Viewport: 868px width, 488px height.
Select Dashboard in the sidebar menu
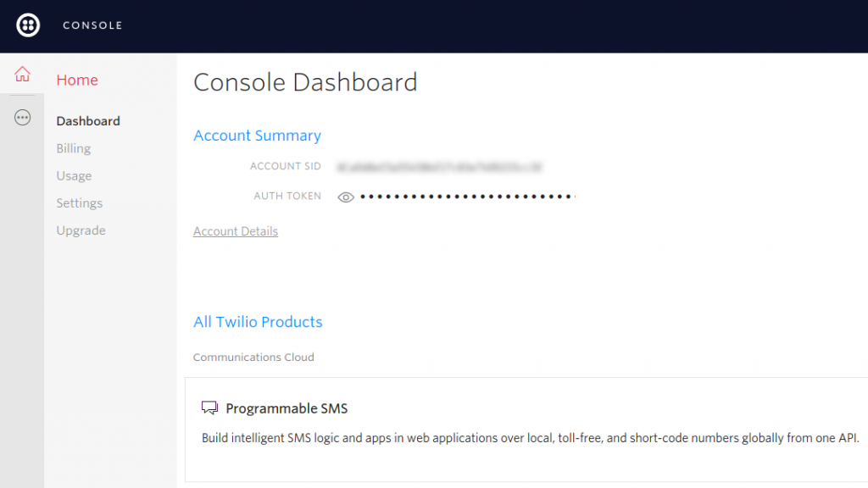(x=87, y=120)
